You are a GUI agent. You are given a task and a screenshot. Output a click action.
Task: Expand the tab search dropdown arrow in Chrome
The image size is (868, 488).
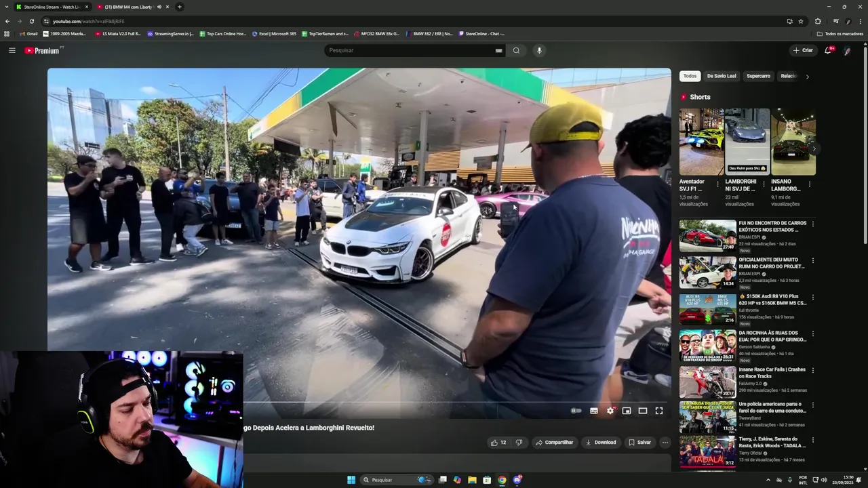coord(7,7)
